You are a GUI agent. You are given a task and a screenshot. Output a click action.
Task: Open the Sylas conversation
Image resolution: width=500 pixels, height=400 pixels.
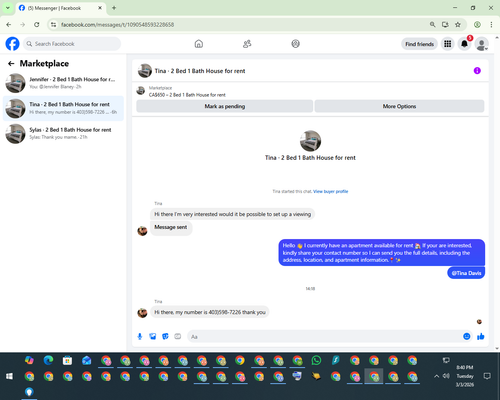[x=63, y=133]
